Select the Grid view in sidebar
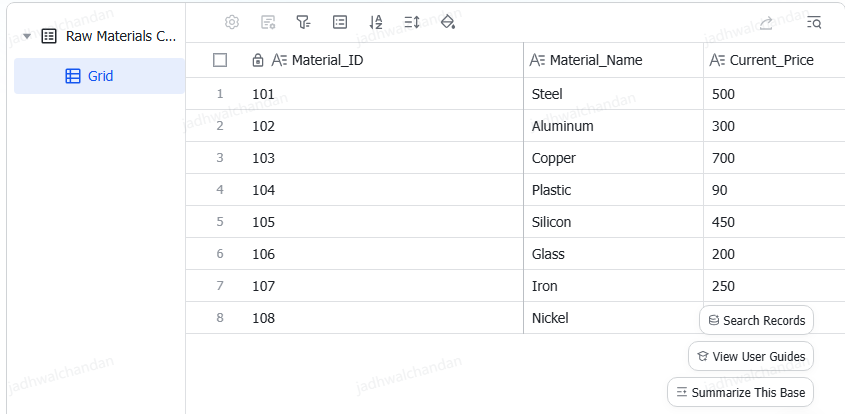The width and height of the screenshot is (845, 414). [x=99, y=76]
